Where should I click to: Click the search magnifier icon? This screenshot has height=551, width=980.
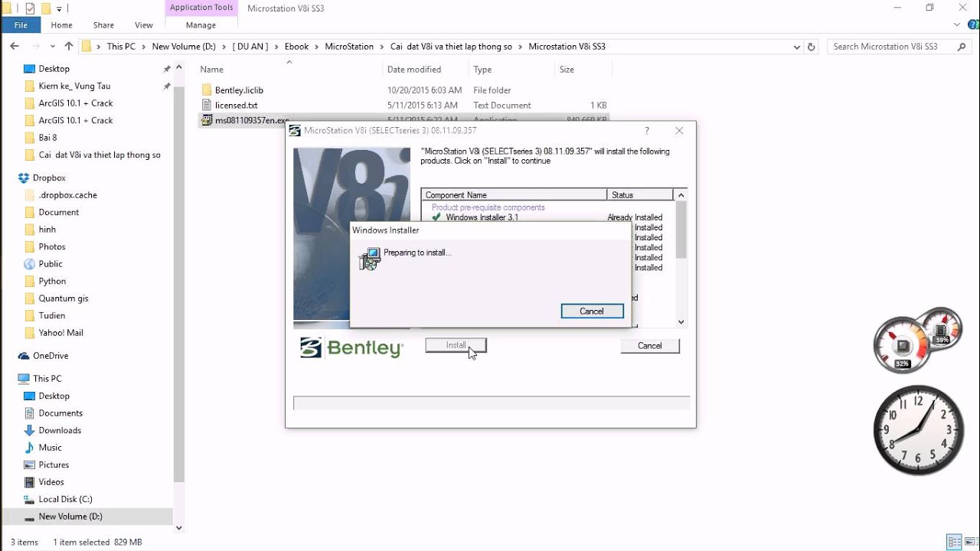coord(962,47)
